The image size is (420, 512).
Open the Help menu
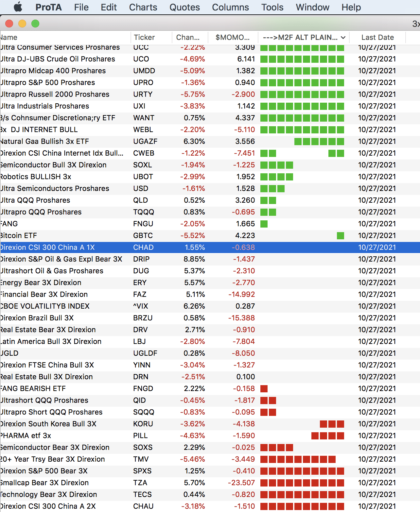pos(351,7)
